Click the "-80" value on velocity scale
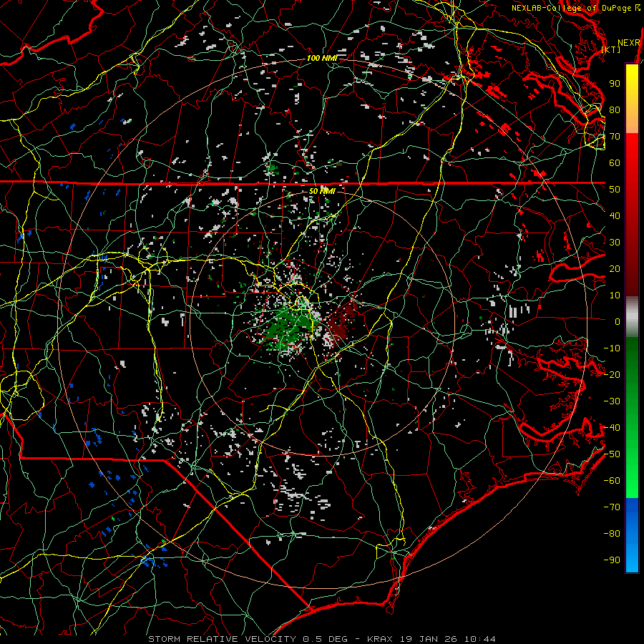644x644 pixels. pos(612,534)
